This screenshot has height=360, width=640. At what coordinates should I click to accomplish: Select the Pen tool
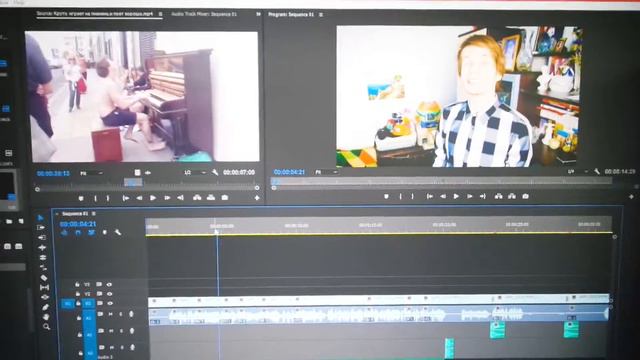click(45, 307)
